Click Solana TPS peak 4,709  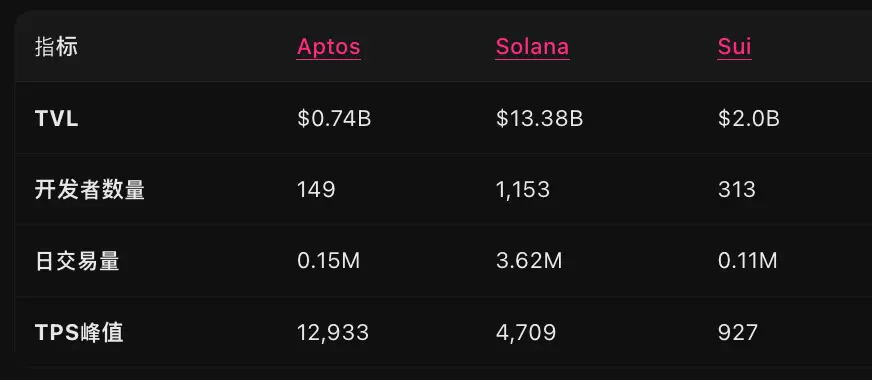pos(526,333)
